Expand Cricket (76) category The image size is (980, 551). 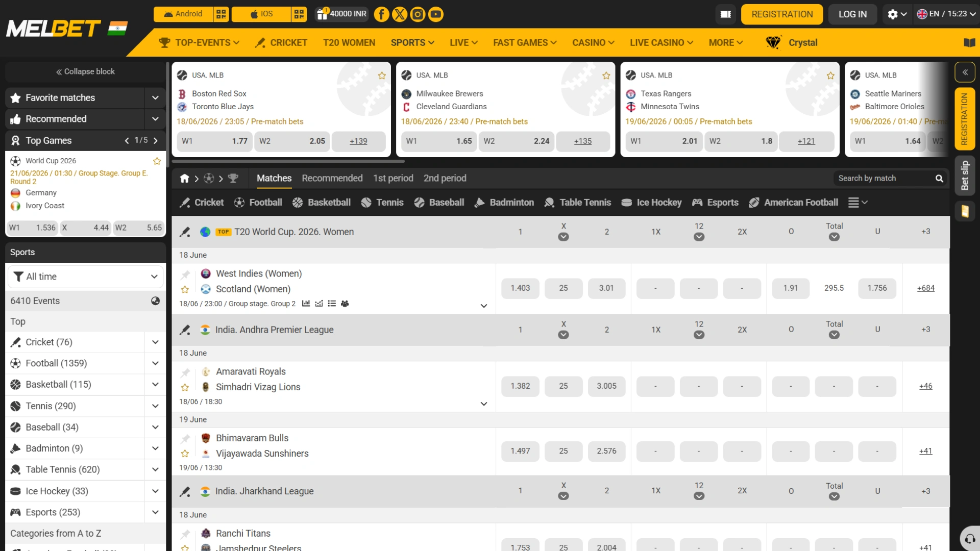point(155,342)
